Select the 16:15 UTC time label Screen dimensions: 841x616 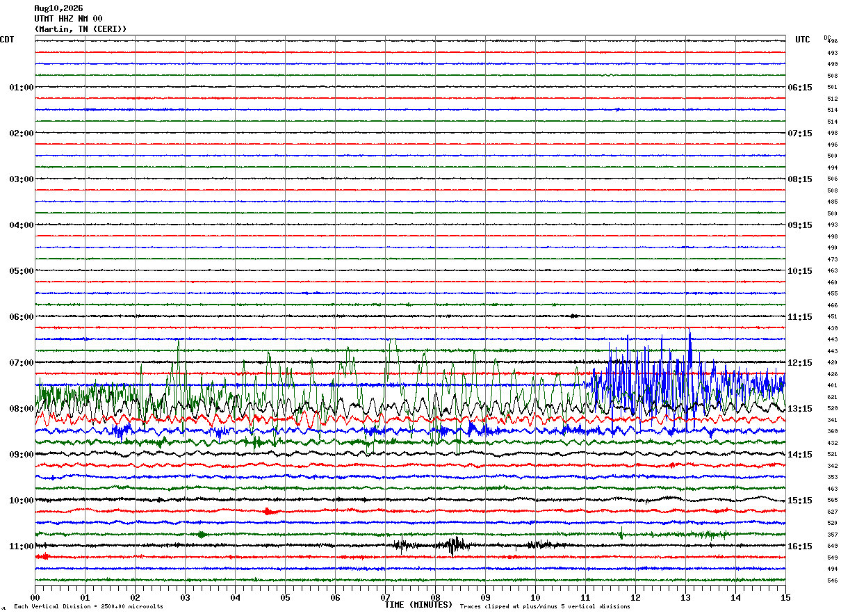(800, 546)
